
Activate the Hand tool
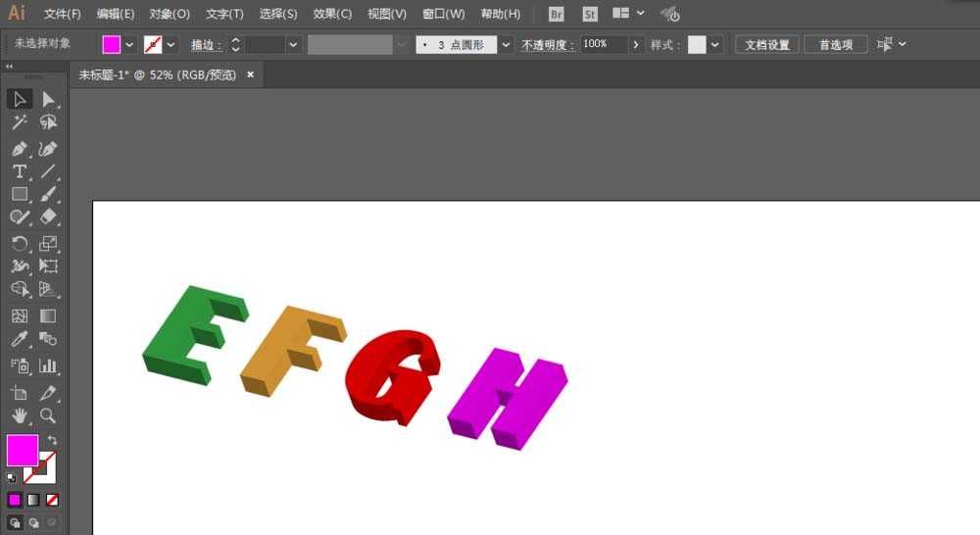19,415
